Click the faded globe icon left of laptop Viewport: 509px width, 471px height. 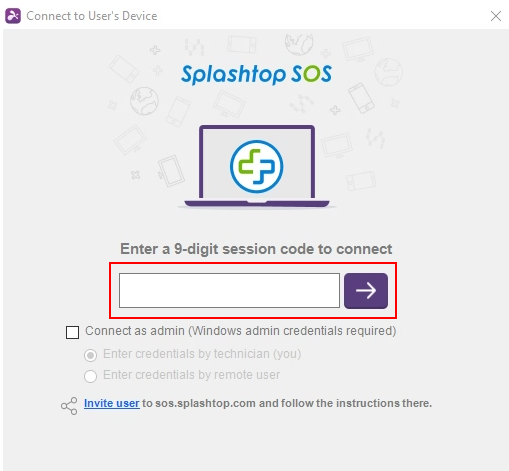coord(144,101)
